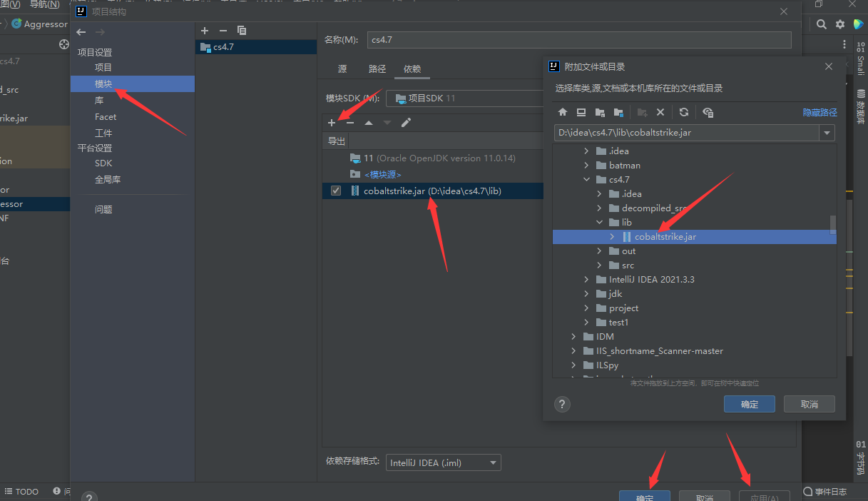Image resolution: width=868 pixels, height=501 pixels.
Task: Toggle show hidden files icon
Action: click(708, 112)
